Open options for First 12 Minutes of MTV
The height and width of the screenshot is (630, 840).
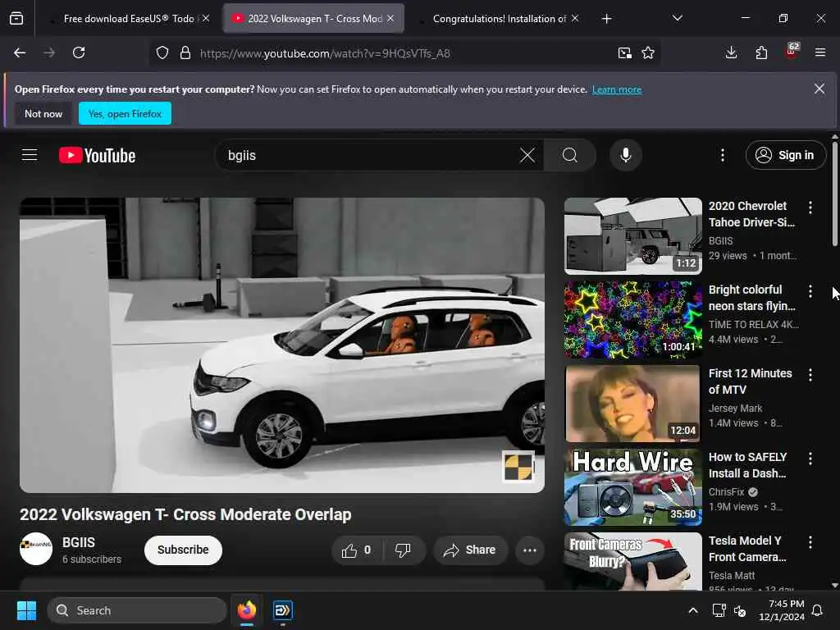pyautogui.click(x=810, y=375)
